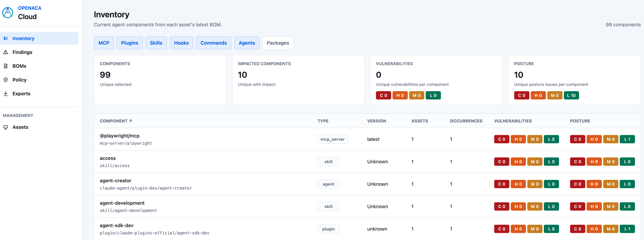Toggle the MCP filter chip
The height and width of the screenshot is (240, 644).
(104, 43)
